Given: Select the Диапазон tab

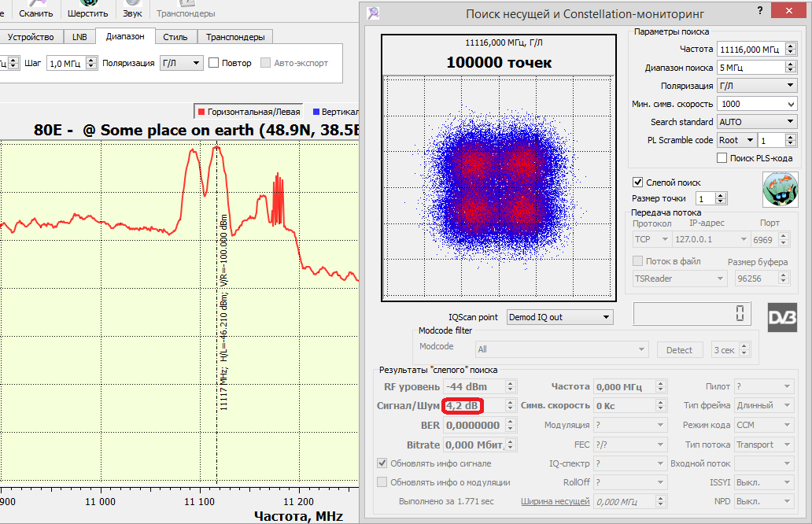Looking at the screenshot, I should click(x=125, y=36).
